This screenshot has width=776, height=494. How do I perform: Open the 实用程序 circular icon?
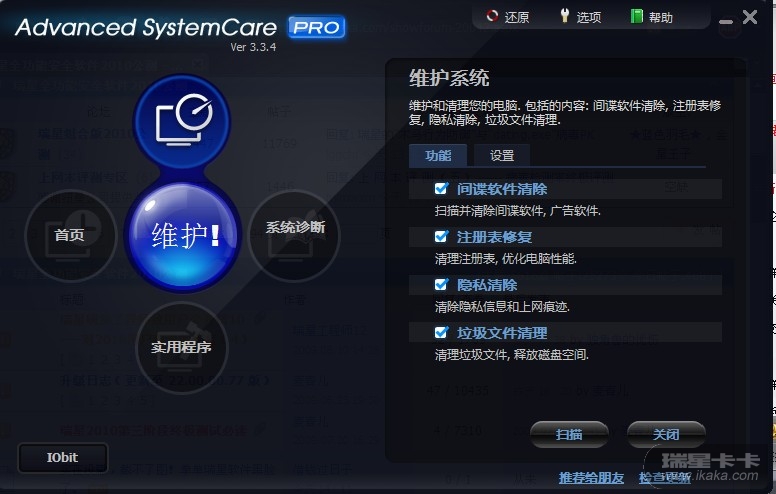pyautogui.click(x=182, y=347)
